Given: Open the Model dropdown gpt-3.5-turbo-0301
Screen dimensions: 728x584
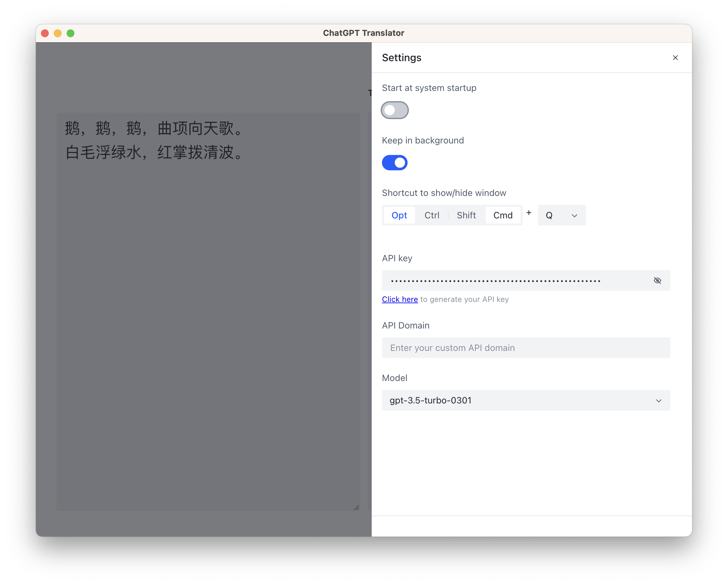Looking at the screenshot, I should 526,400.
